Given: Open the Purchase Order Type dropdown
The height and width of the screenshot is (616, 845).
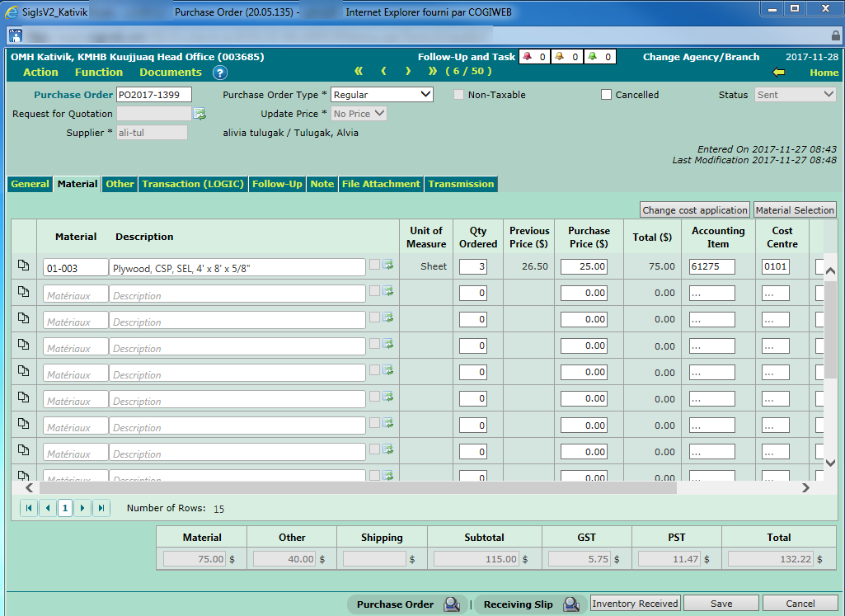Looking at the screenshot, I should (x=382, y=95).
